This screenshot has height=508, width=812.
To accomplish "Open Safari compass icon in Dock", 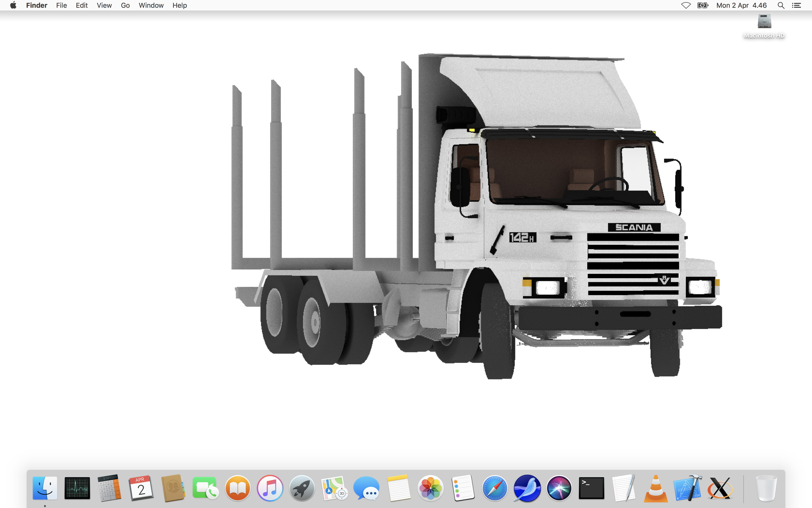I will 495,488.
